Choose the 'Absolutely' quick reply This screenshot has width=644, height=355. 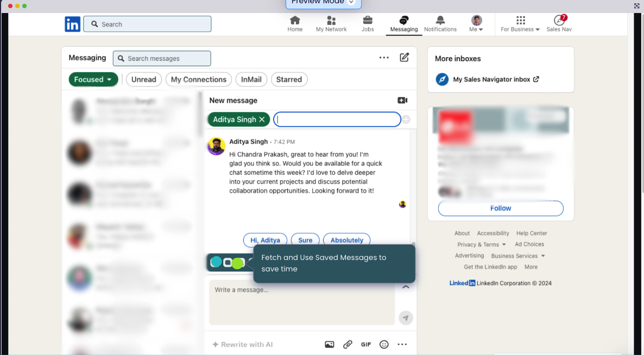[346, 240]
